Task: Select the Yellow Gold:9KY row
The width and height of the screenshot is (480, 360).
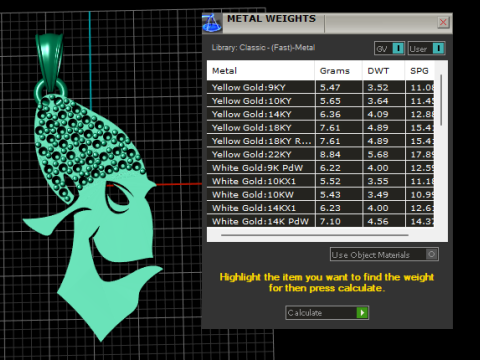Action: 320,87
